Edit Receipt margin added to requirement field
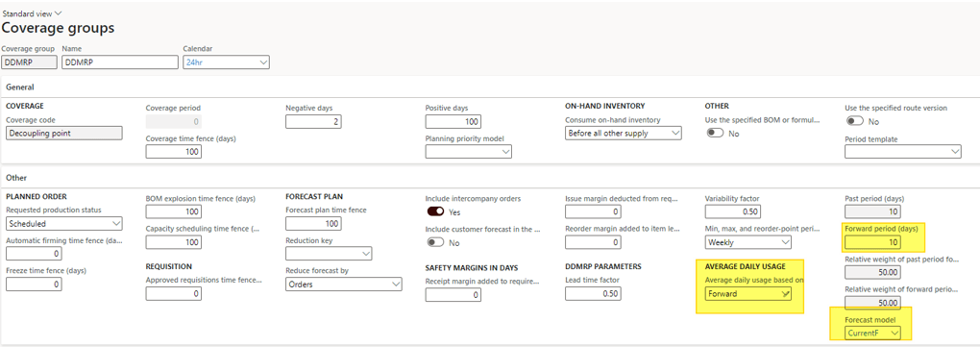This screenshot has width=980, height=347. [453, 294]
